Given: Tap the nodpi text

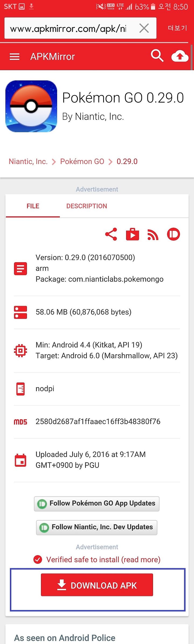Looking at the screenshot, I should (x=45, y=389).
